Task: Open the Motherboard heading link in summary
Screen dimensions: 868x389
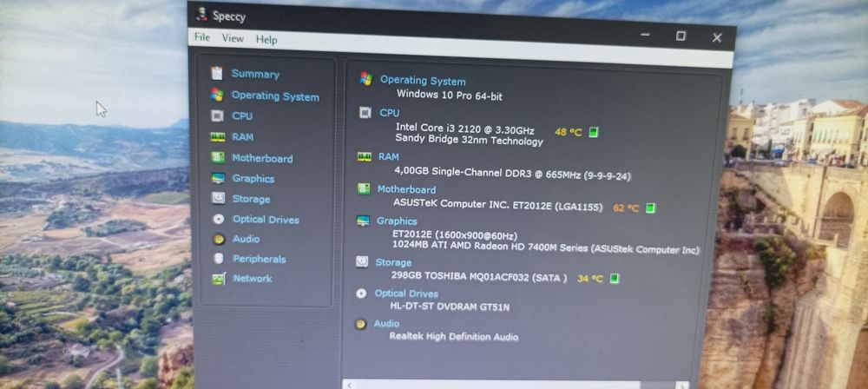Action: [x=406, y=189]
